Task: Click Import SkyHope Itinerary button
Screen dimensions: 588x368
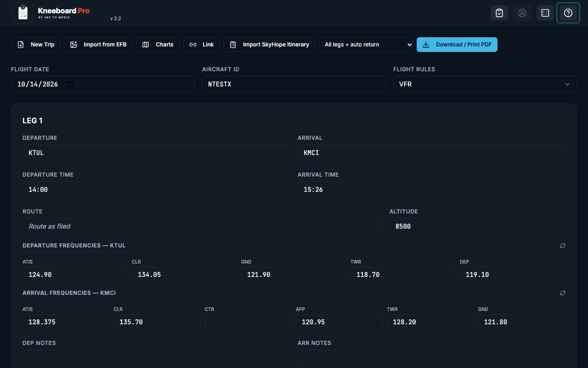Action: 269,45
